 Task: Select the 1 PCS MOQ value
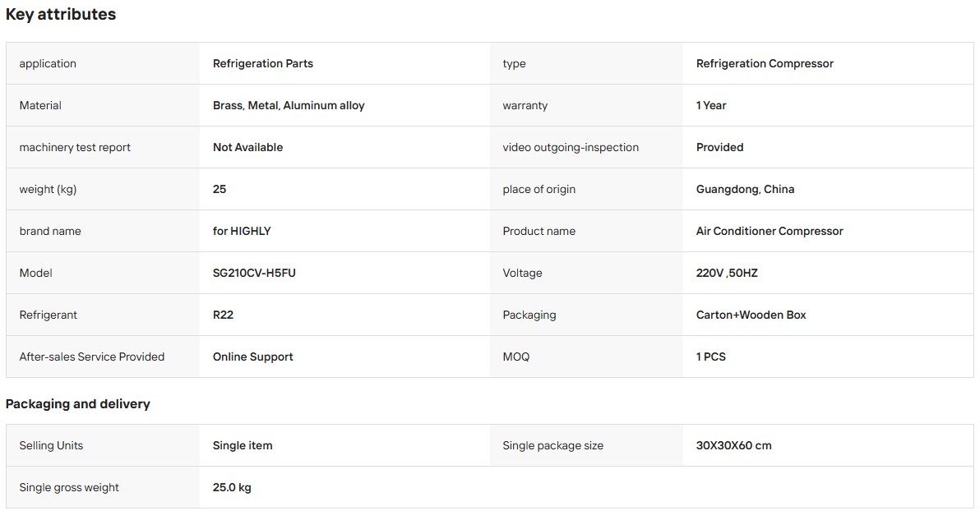711,357
